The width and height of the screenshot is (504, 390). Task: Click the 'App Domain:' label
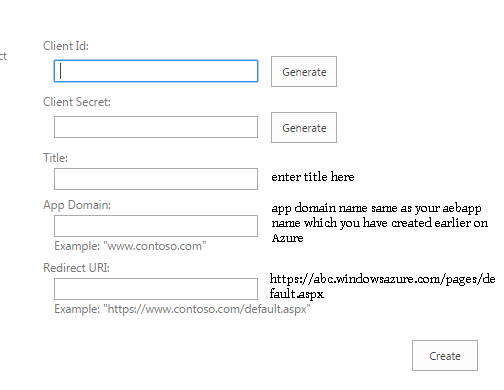[77, 205]
